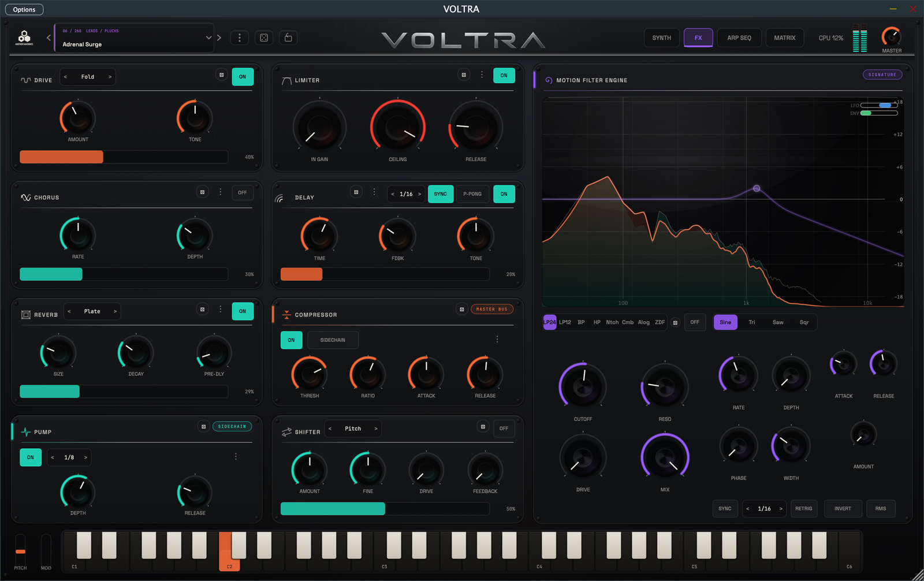The width and height of the screenshot is (924, 581).
Task: Click the Drive module randomize icon
Action: [x=221, y=75]
